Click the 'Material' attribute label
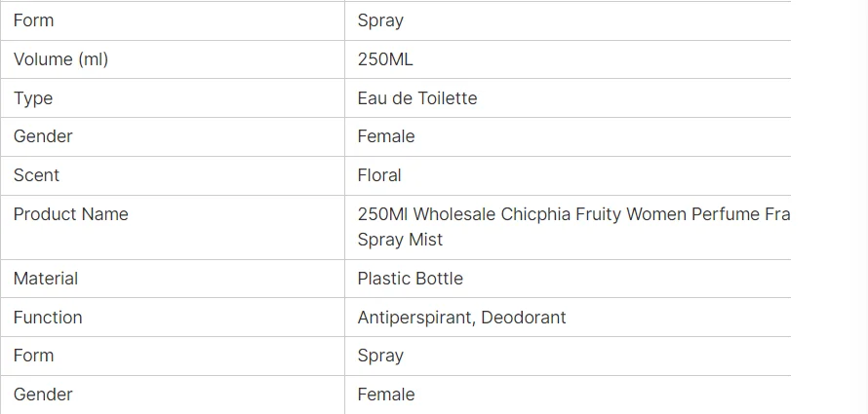The width and height of the screenshot is (868, 414). (45, 279)
